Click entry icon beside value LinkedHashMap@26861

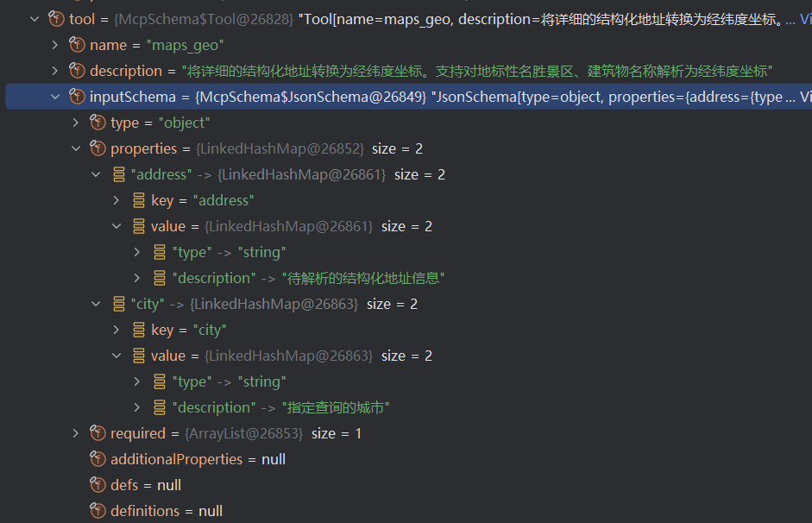click(x=139, y=226)
